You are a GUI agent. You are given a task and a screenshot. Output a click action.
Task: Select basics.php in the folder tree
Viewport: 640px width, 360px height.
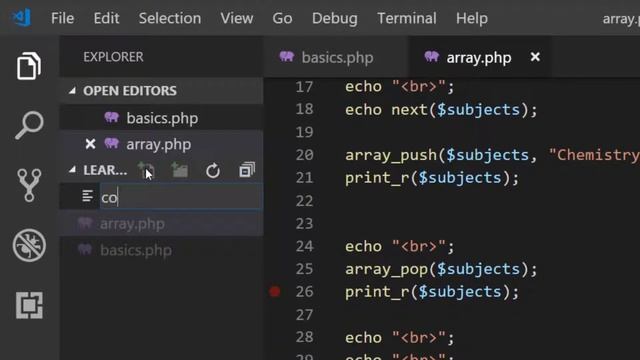tap(162, 250)
